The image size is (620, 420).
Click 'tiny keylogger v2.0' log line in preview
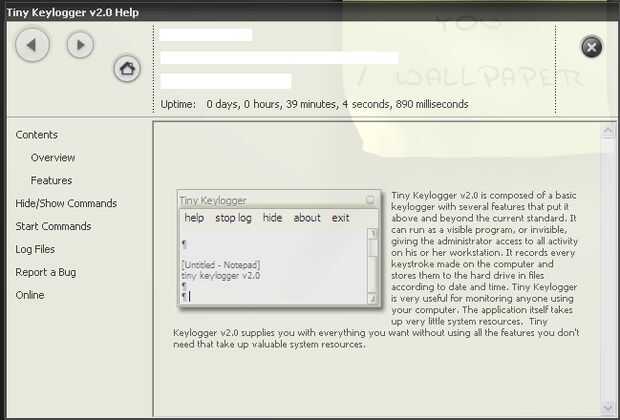221,276
